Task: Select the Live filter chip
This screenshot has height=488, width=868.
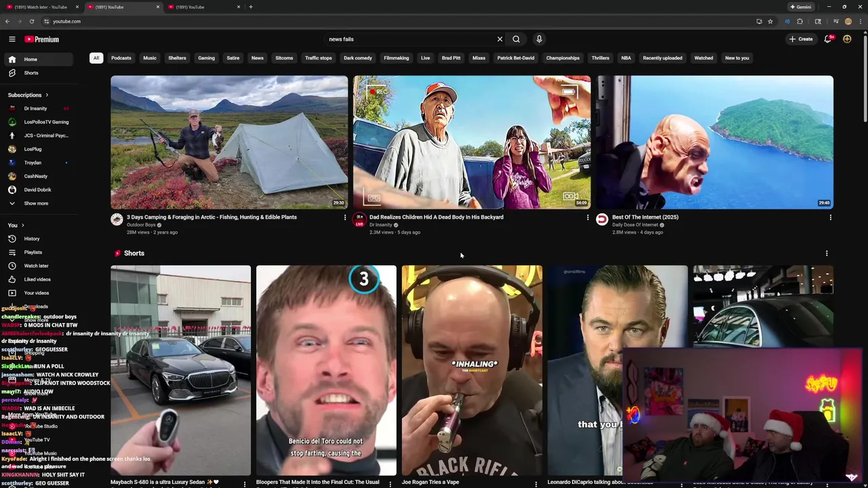Action: coord(425,58)
